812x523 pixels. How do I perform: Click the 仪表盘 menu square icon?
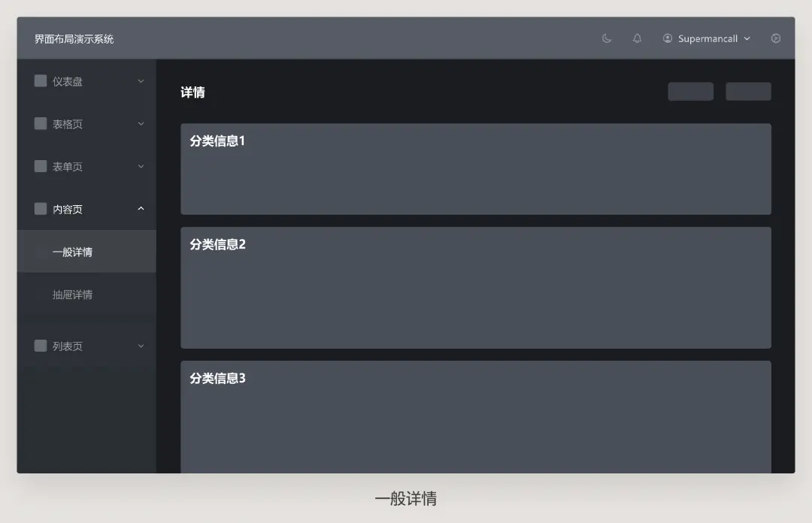41,81
